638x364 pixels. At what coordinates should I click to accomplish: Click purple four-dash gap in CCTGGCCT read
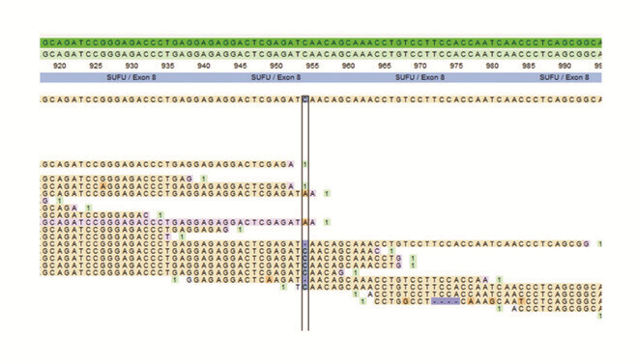point(446,301)
